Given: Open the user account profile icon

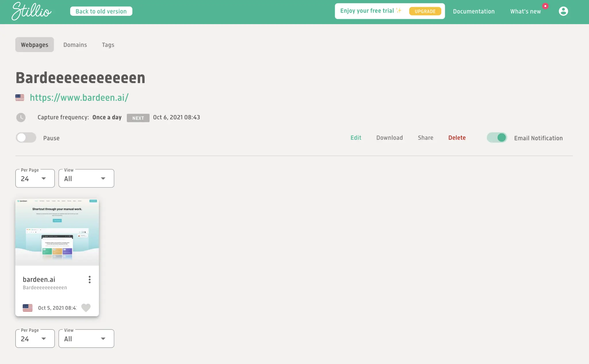Looking at the screenshot, I should point(563,11).
